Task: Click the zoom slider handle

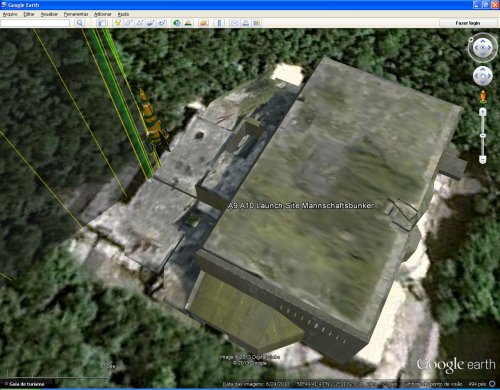Action: (483, 136)
